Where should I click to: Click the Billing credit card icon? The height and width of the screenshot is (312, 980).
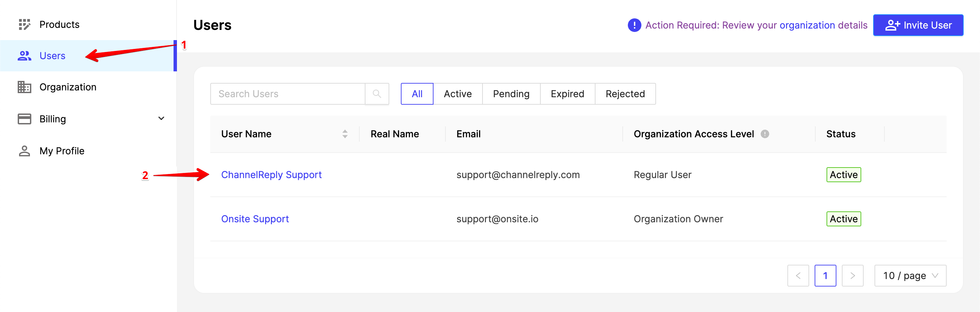[x=24, y=119]
